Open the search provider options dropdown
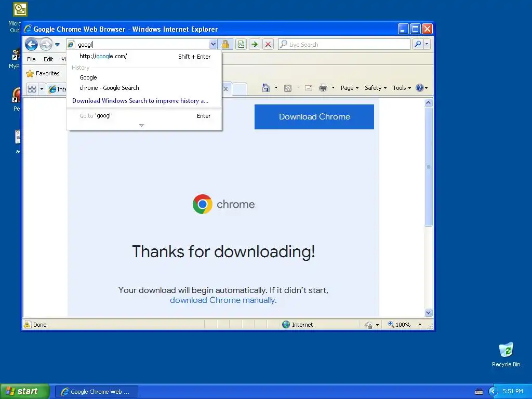The height and width of the screenshot is (399, 532). (x=427, y=44)
